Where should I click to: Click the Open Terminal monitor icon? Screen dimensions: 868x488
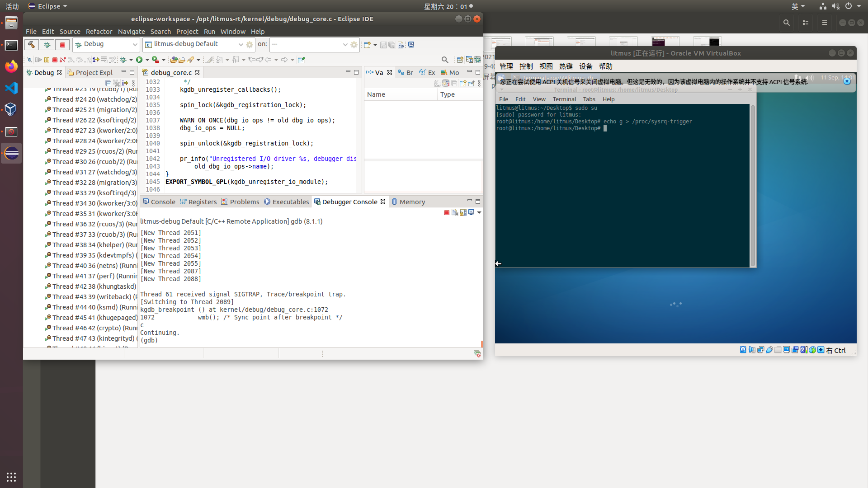(x=411, y=44)
